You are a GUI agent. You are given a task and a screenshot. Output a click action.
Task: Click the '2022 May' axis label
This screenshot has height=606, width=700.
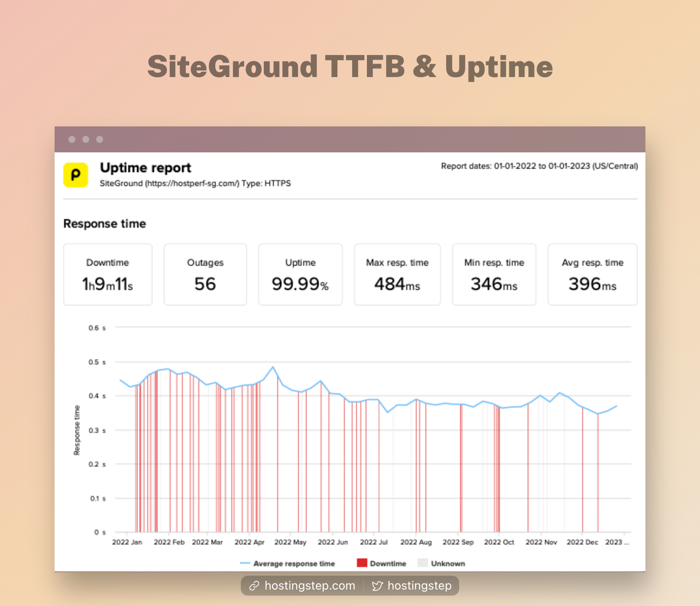point(290,542)
